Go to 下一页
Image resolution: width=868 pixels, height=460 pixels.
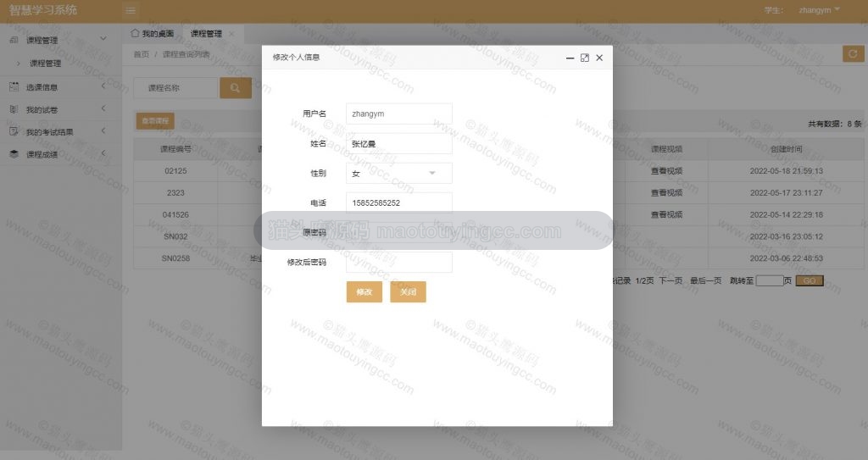click(x=670, y=280)
